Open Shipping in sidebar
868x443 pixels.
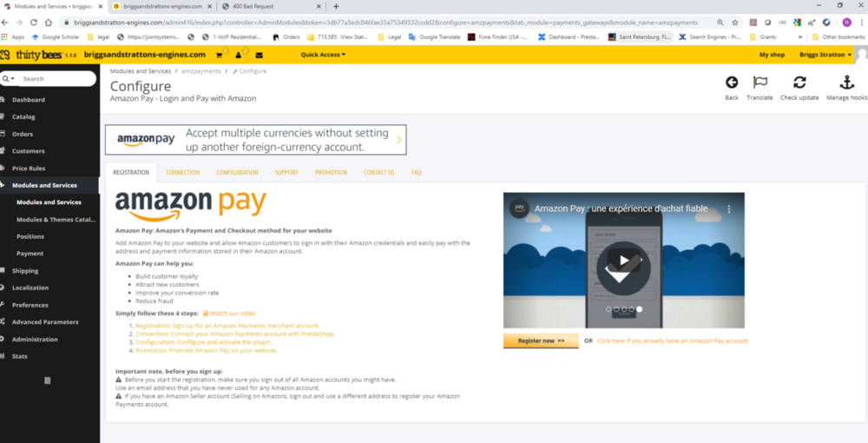25,271
